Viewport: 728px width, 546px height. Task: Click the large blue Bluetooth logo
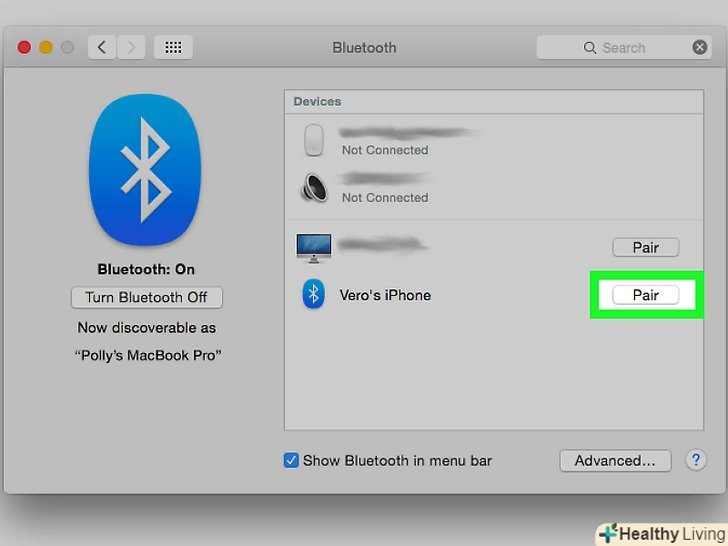145,169
